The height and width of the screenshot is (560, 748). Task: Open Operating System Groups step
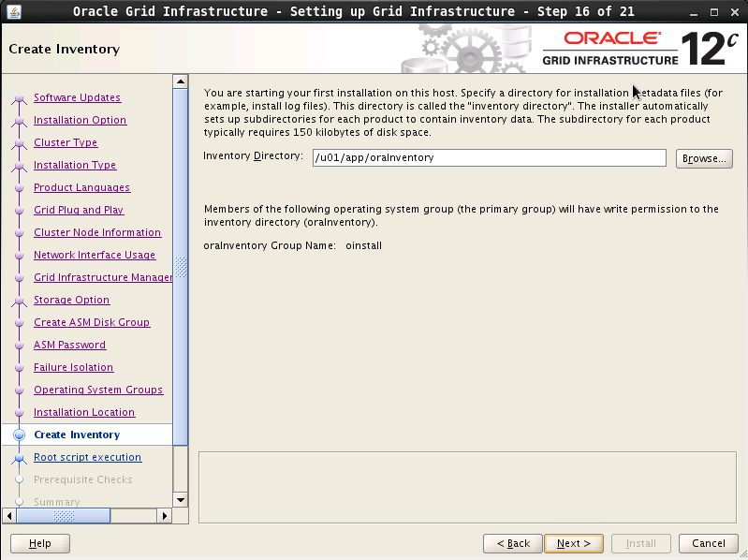coord(98,390)
